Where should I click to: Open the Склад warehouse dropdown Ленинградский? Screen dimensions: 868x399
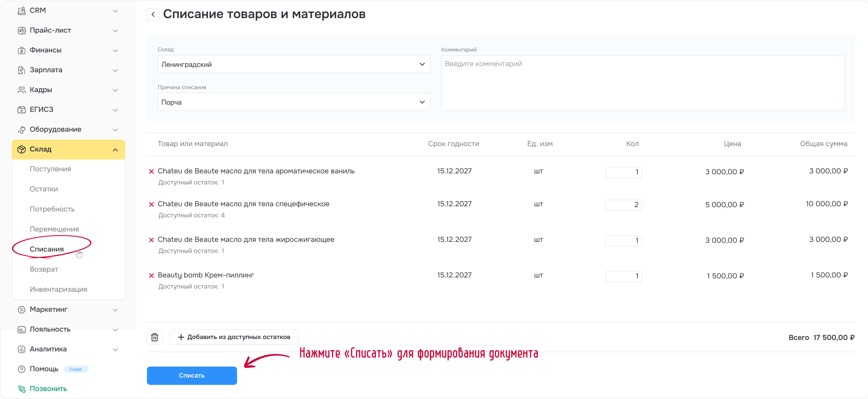click(294, 64)
